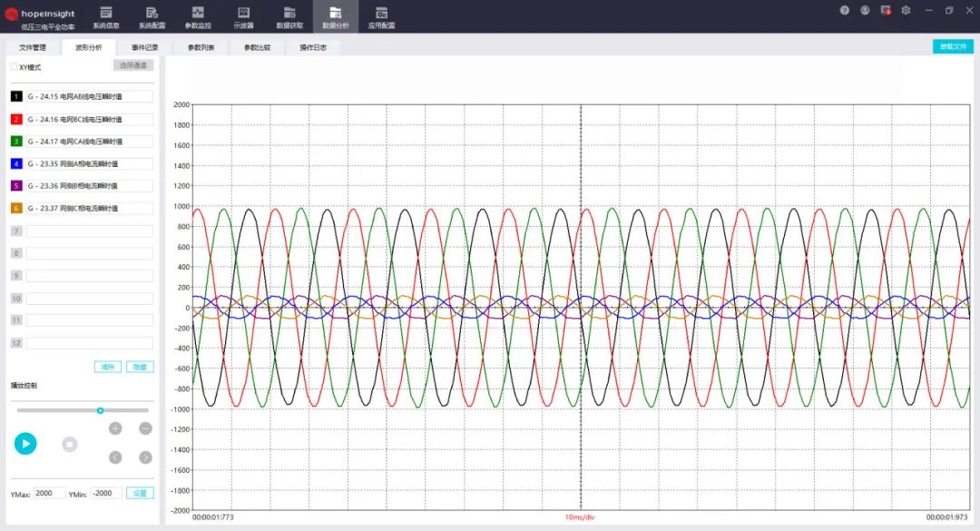Click the round plus zoom-in button
Screen dimensions: 980x531
115,428
